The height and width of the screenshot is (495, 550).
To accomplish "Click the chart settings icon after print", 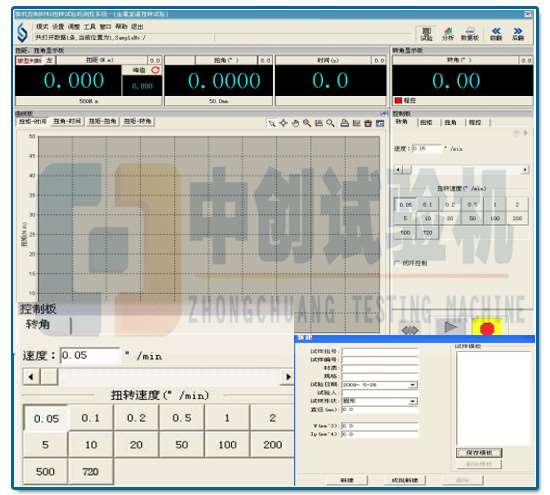I will coord(356,123).
